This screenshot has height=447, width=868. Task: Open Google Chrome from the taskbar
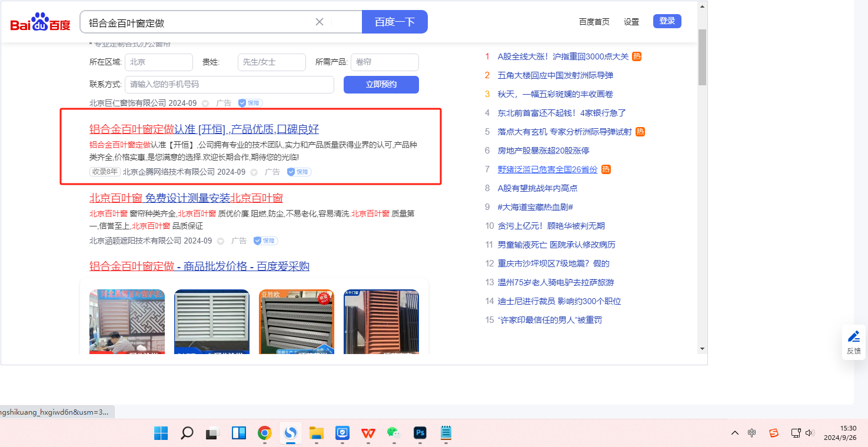[265, 433]
